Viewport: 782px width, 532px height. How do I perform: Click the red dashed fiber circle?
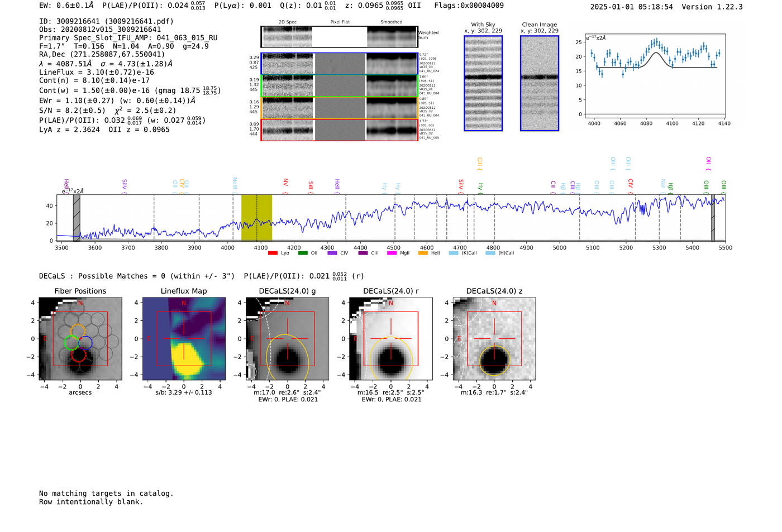79,354
